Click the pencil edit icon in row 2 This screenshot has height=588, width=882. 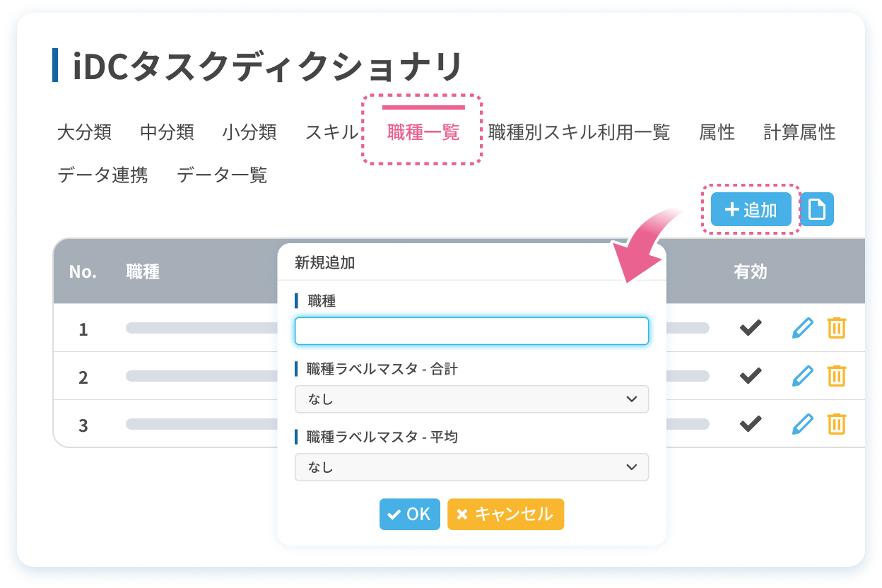(802, 376)
